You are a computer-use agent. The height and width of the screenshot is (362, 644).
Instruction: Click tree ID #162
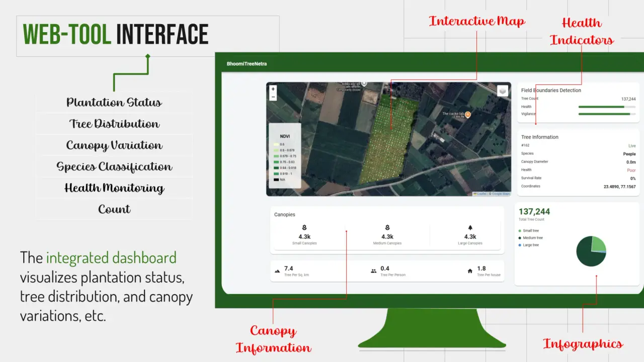point(525,145)
